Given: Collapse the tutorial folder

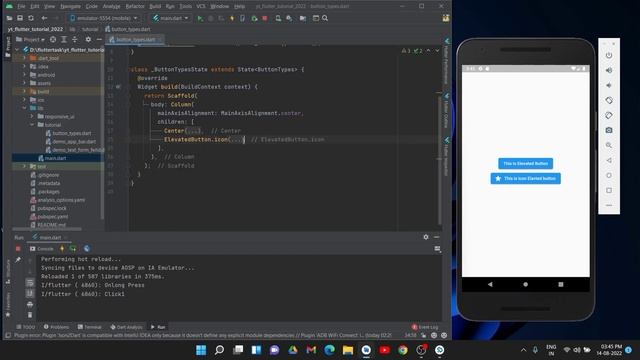Looking at the screenshot, I should pyautogui.click(x=32, y=125).
